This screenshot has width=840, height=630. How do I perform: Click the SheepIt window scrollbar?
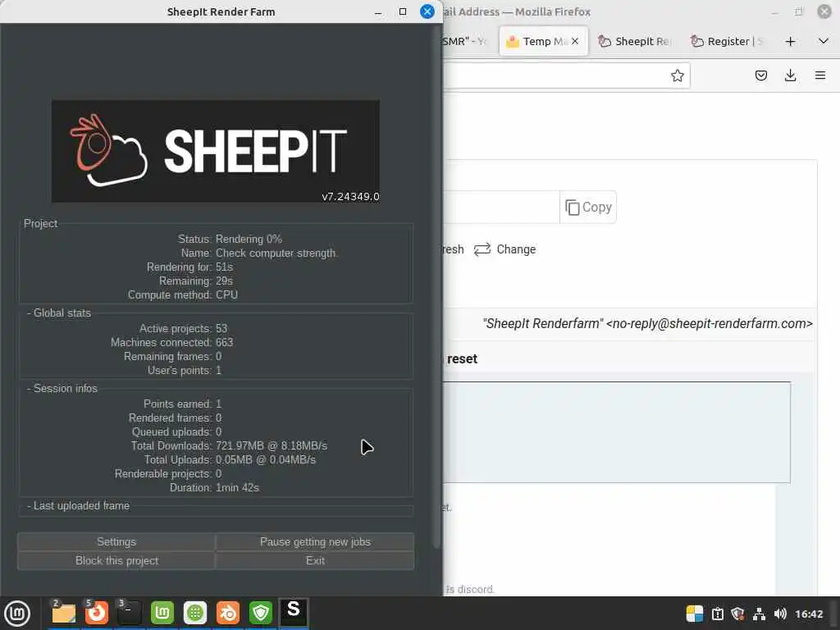coord(437,285)
